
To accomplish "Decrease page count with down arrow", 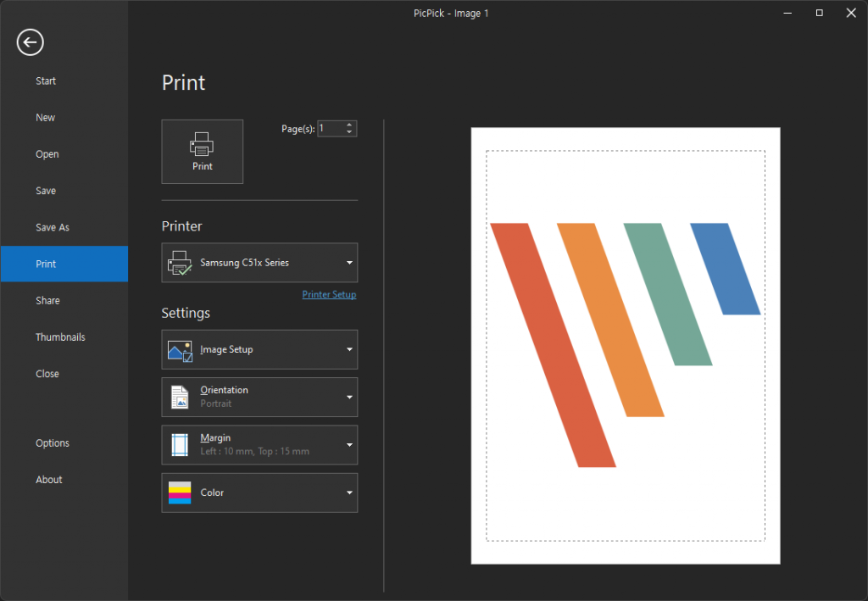I will [x=349, y=132].
